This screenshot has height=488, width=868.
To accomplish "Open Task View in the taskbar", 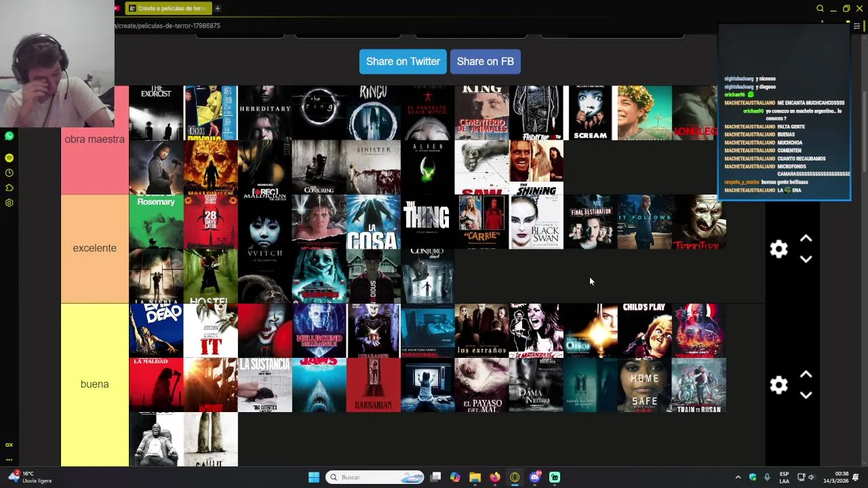I will [435, 477].
